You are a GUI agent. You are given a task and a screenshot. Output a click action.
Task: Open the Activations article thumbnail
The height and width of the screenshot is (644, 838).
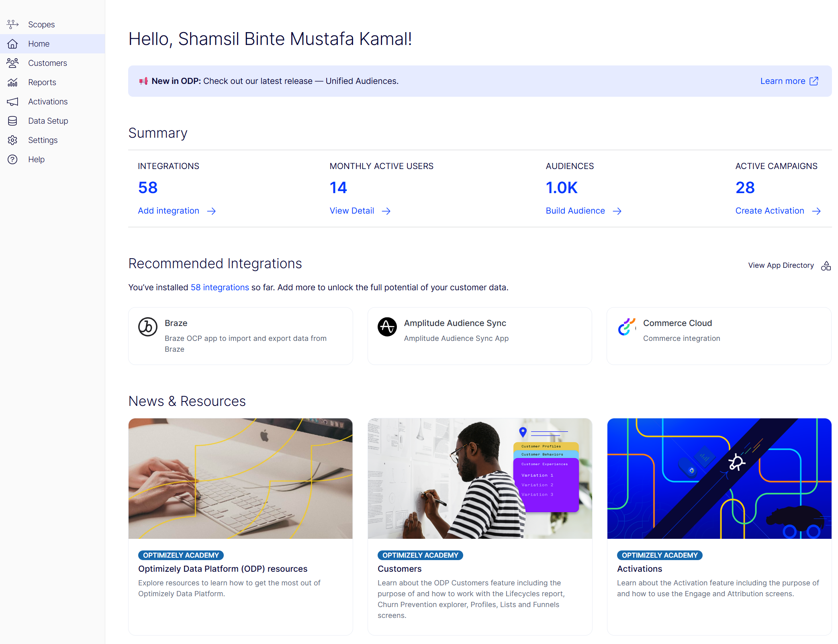(x=719, y=478)
